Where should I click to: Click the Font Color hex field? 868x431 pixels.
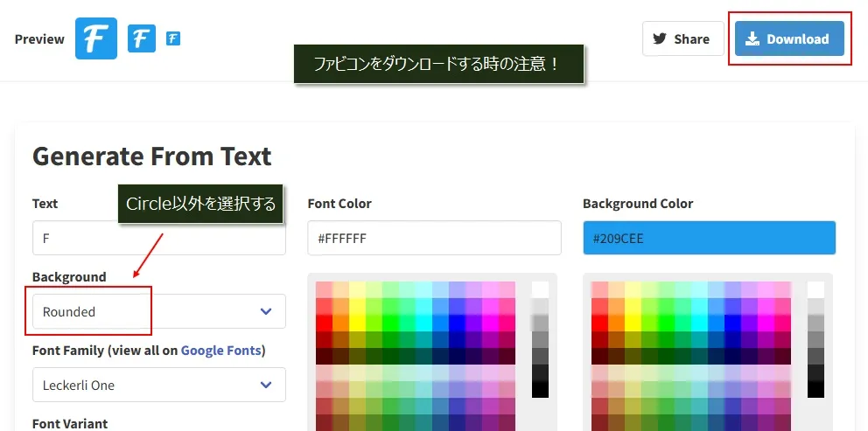pyautogui.click(x=434, y=238)
